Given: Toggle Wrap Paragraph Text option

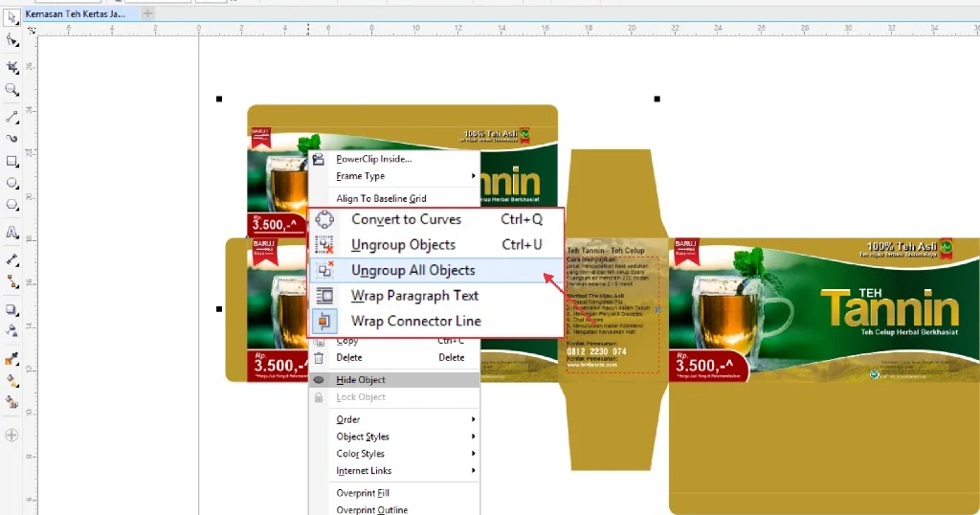Looking at the screenshot, I should pos(436,296).
